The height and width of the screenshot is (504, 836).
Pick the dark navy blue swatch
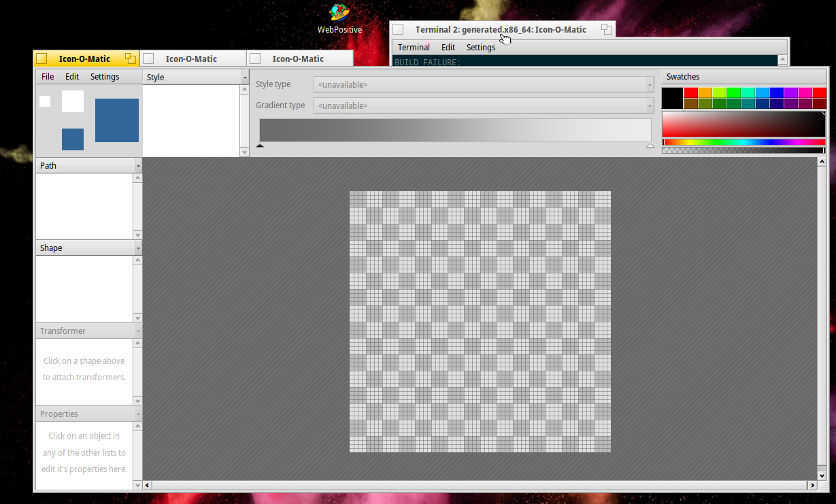(776, 103)
